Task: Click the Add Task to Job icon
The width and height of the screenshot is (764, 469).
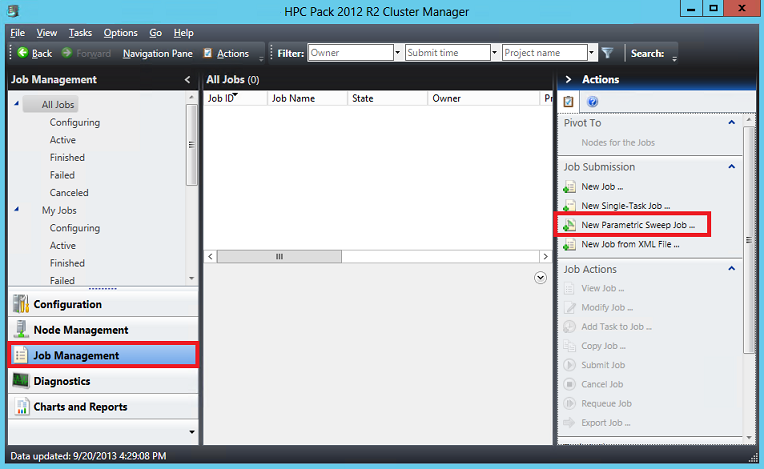Action: pyautogui.click(x=569, y=327)
